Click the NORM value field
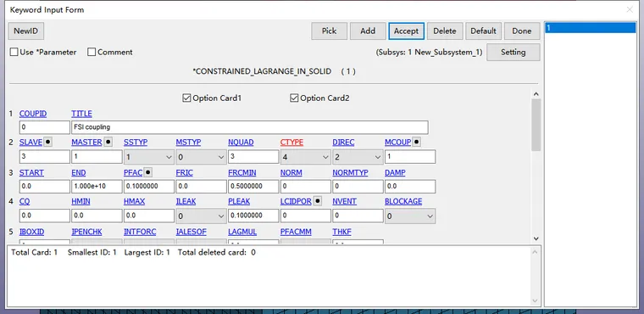 click(x=306, y=187)
